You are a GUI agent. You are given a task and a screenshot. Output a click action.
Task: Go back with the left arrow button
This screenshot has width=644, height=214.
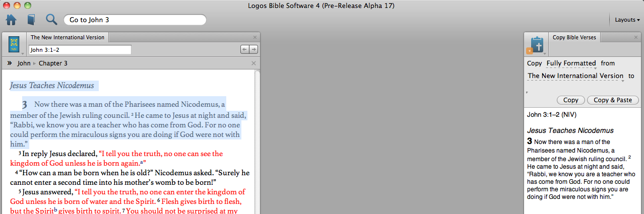click(x=245, y=49)
